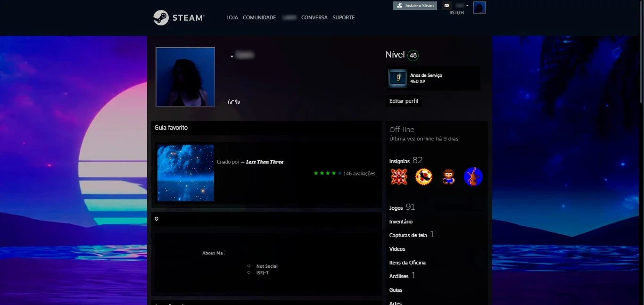
Task: Open the Vídeos link
Action: point(397,249)
